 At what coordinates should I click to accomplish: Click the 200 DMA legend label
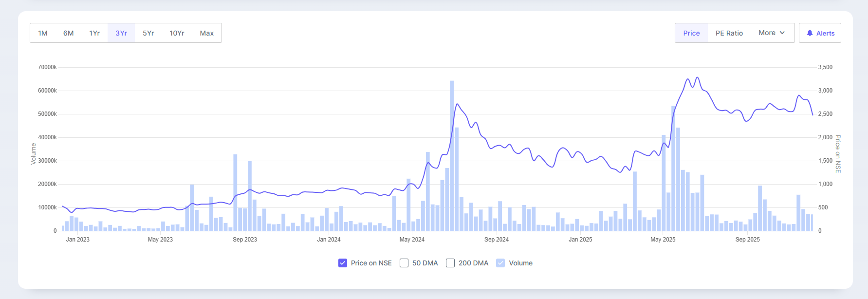coord(473,263)
